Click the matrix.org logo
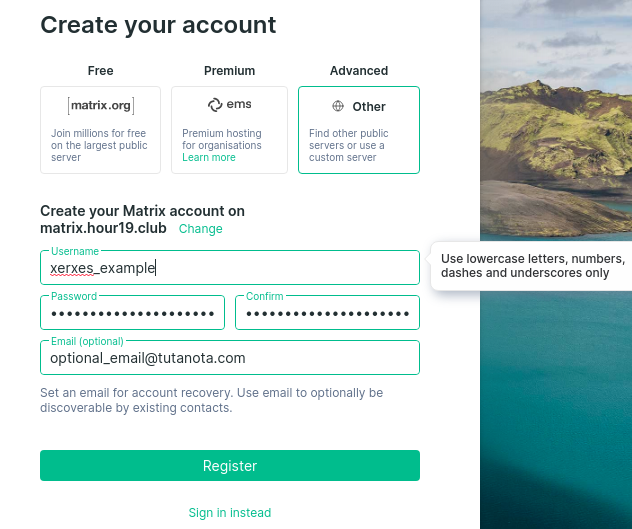 [x=100, y=106]
